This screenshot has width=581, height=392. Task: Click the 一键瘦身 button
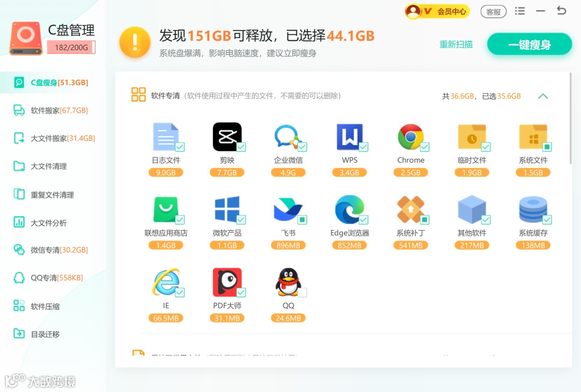click(529, 45)
